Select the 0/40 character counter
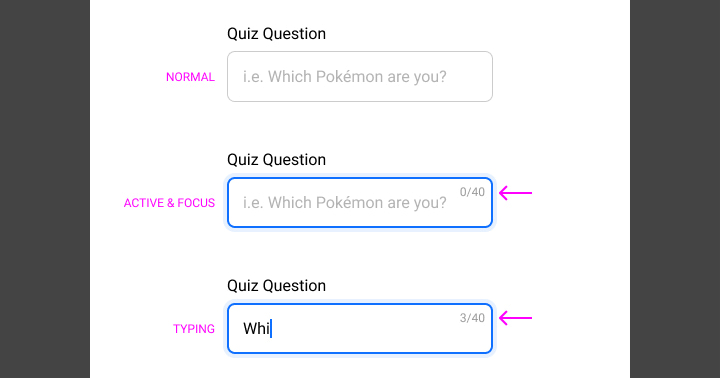 (x=472, y=192)
